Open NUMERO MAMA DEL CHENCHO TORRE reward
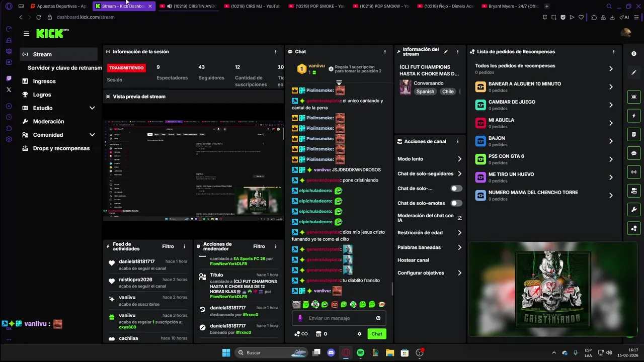 coord(544,196)
